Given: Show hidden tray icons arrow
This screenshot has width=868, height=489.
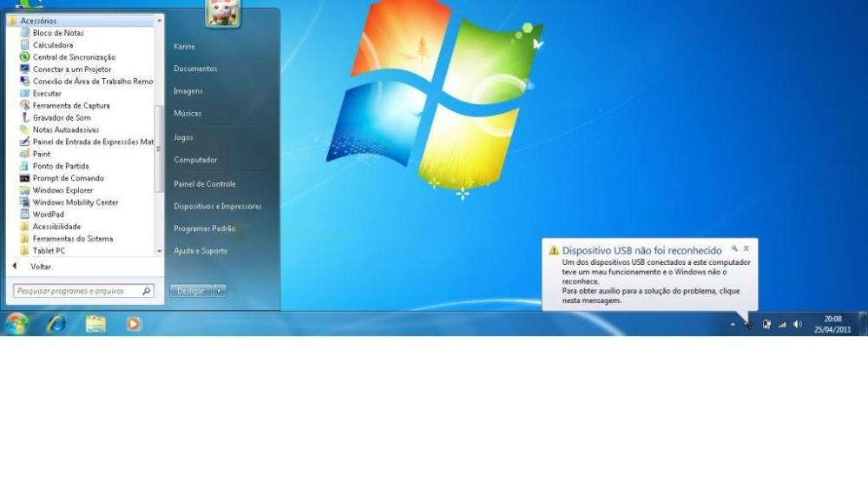Looking at the screenshot, I should (732, 324).
